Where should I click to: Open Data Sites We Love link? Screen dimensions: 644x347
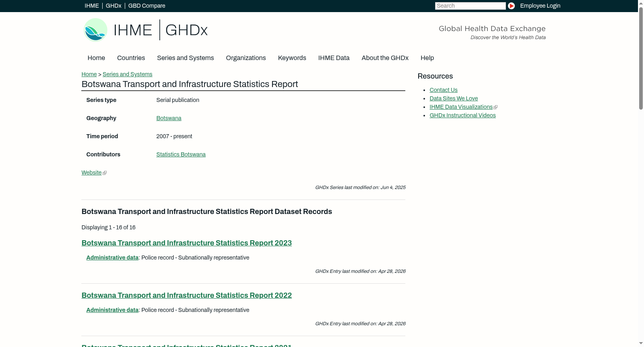[x=454, y=98]
